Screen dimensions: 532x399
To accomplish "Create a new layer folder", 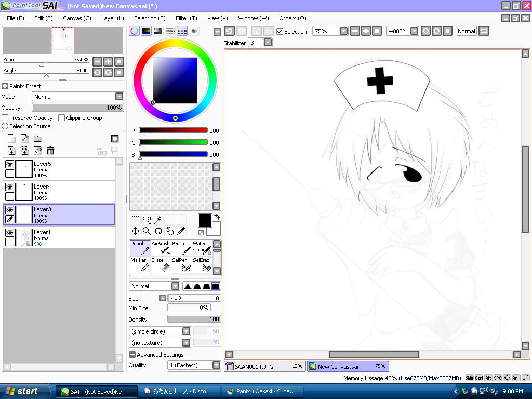I will pyautogui.click(x=37, y=139).
